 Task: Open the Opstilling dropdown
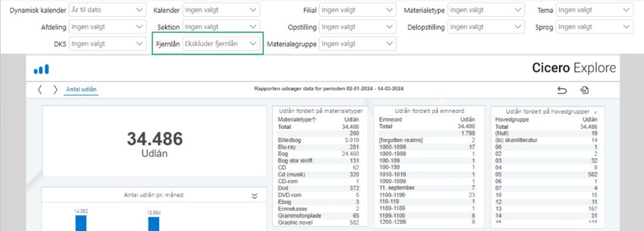(358, 27)
